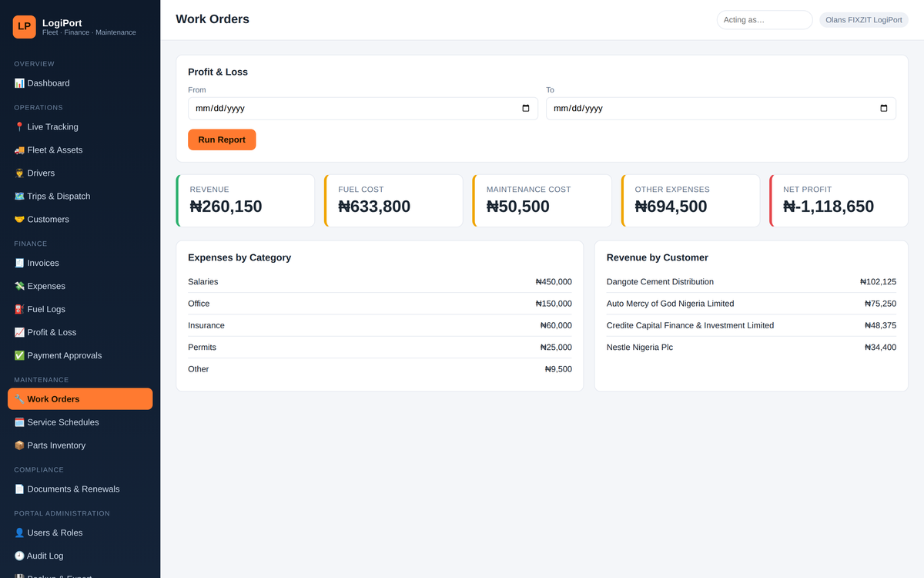The height and width of the screenshot is (578, 924).
Task: Click Dangote Cement Distribution revenue row
Action: click(x=752, y=282)
